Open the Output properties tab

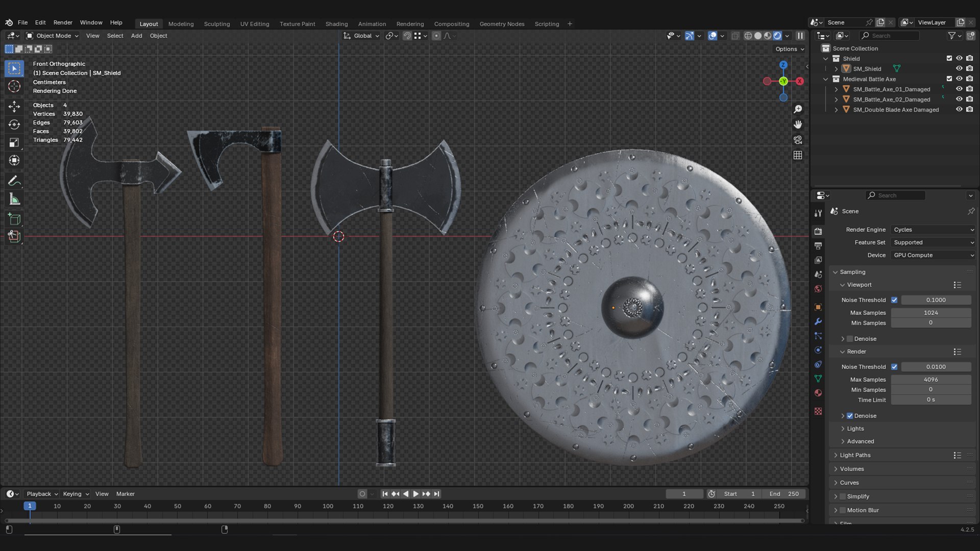pos(818,246)
